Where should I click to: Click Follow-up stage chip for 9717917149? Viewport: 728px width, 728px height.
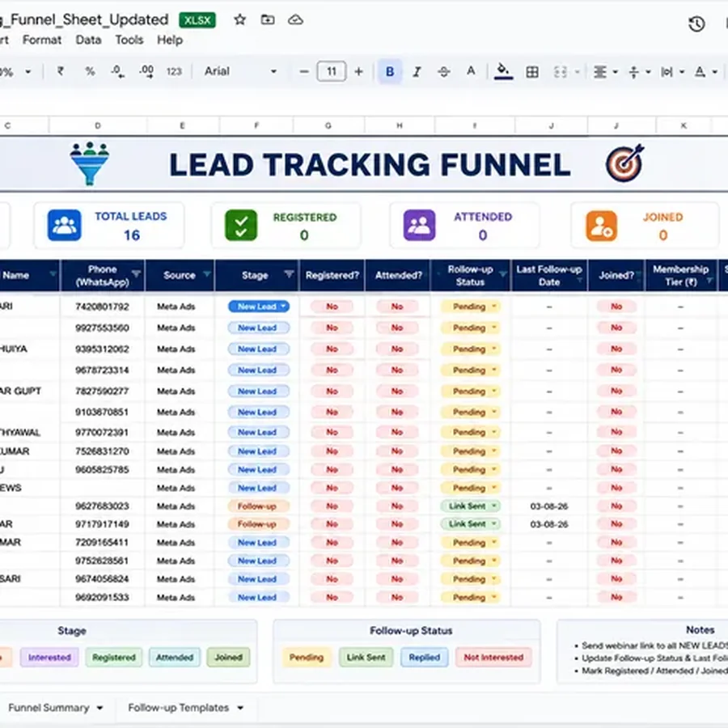257,524
